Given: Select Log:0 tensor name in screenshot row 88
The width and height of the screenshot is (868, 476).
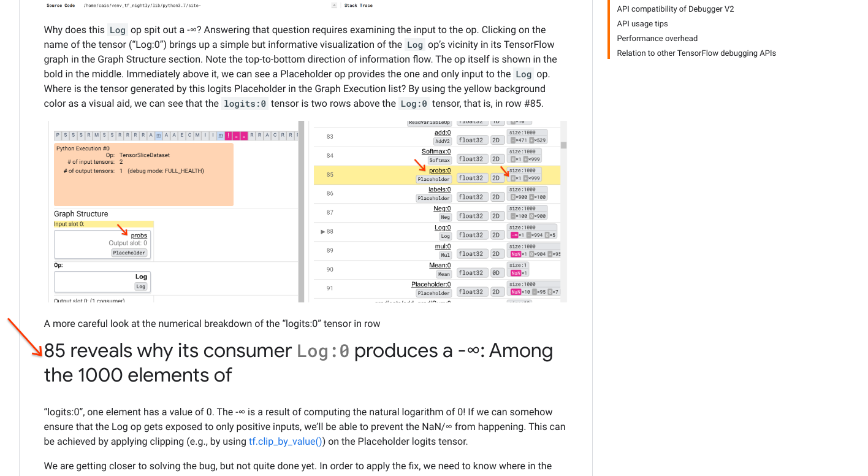Looking at the screenshot, I should pos(443,228).
